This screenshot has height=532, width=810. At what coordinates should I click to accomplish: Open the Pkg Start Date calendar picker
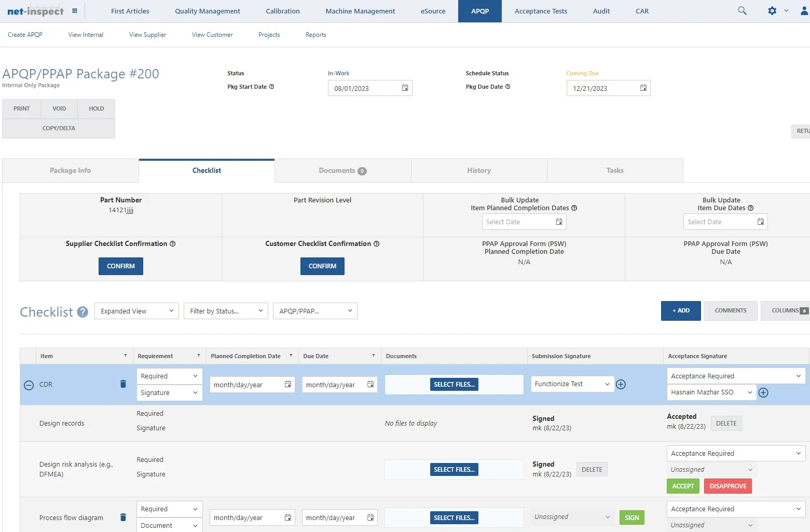(405, 88)
